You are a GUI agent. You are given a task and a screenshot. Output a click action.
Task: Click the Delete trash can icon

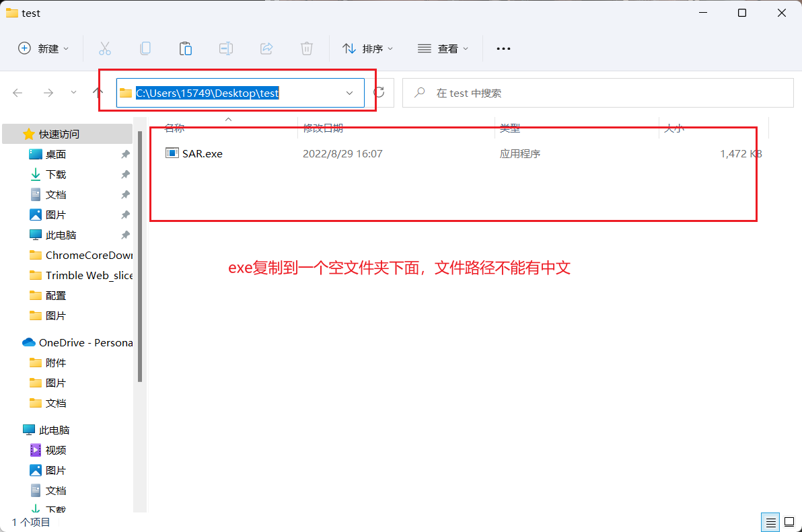(307, 48)
